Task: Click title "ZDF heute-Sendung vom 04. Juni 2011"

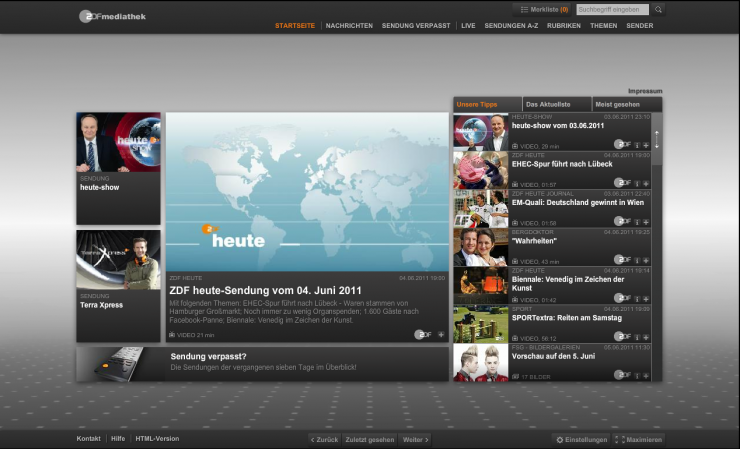Action: pos(265,290)
